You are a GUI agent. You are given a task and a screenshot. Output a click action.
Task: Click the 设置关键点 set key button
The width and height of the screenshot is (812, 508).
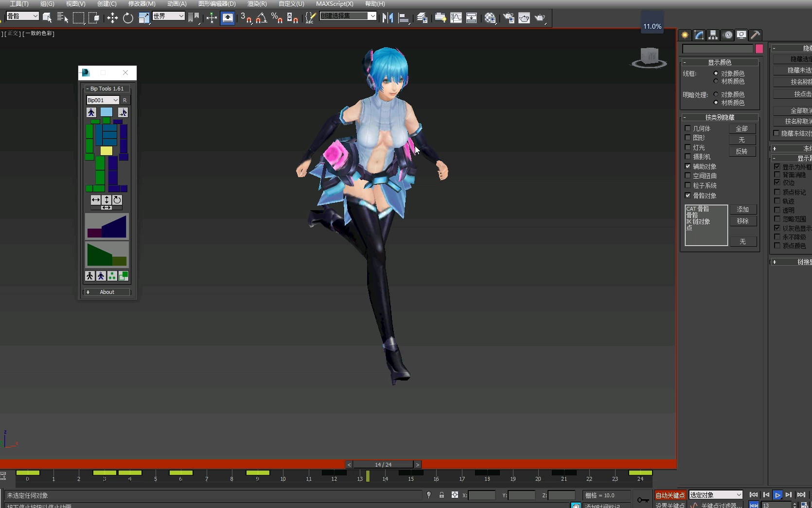(670, 505)
